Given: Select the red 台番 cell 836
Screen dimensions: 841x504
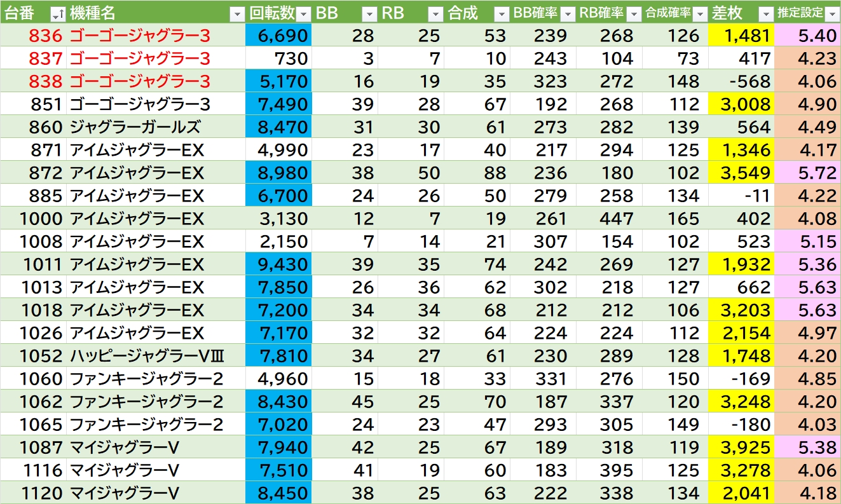Looking at the screenshot, I should point(33,36).
